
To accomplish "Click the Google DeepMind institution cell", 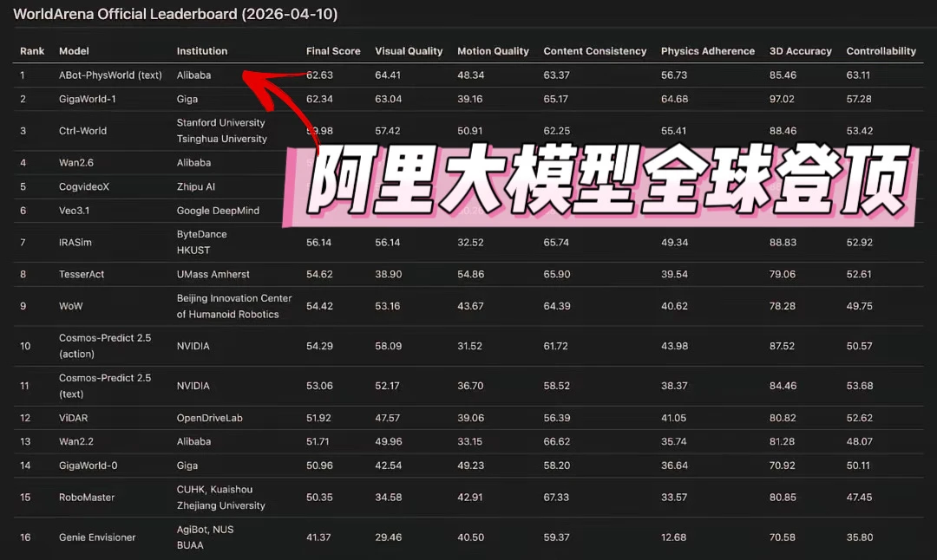I will [218, 211].
